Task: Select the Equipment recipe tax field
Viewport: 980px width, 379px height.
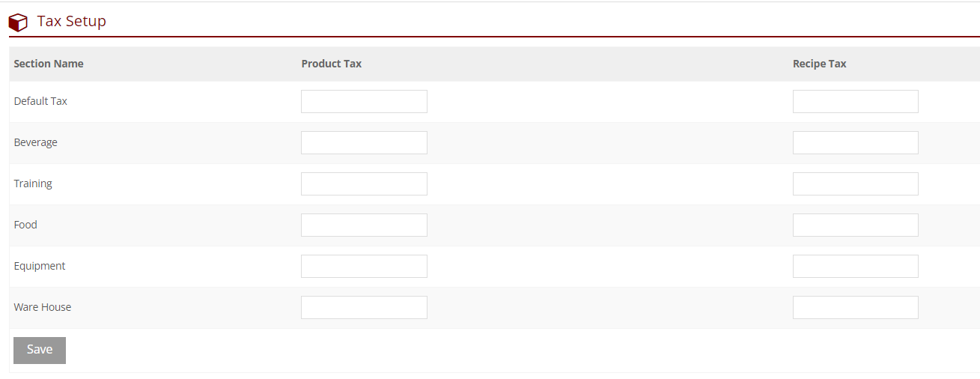Action: pyautogui.click(x=855, y=267)
